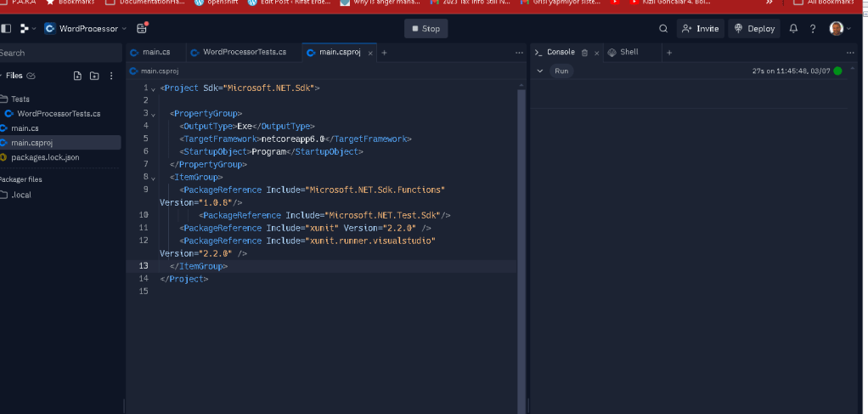Collapse the ItemGroup fold arrow on line 8
Screen dimensions: 868x414
[153, 178]
